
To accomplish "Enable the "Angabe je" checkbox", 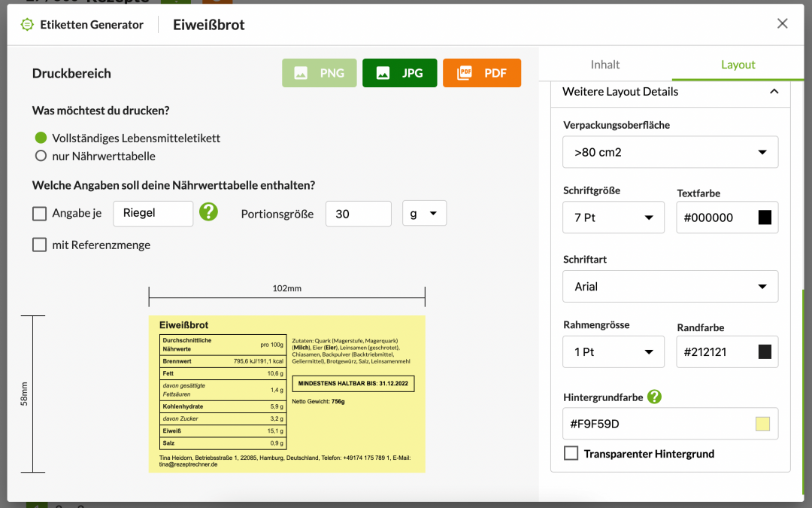I will pos(39,213).
